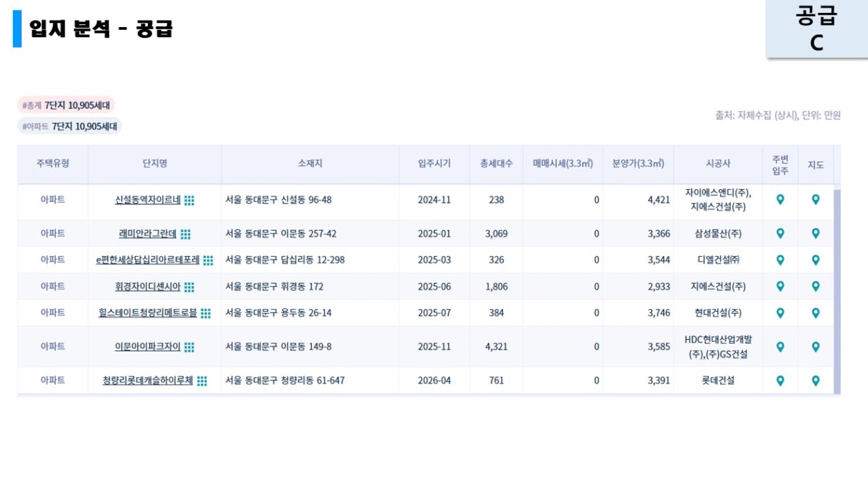Screen dimensions: 868x488
Task: Open the e편한세상답십리아르테포레 complex link
Action: pos(148,260)
